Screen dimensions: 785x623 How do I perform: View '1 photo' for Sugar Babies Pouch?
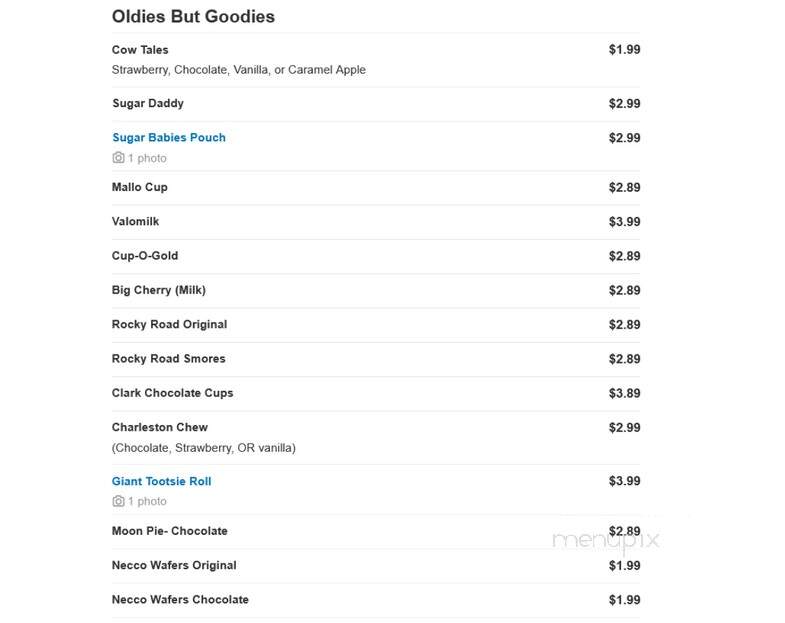pyautogui.click(x=147, y=158)
